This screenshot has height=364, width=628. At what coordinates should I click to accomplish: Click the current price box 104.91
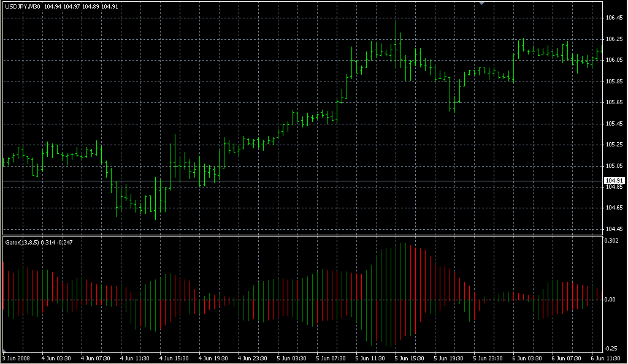[614, 180]
